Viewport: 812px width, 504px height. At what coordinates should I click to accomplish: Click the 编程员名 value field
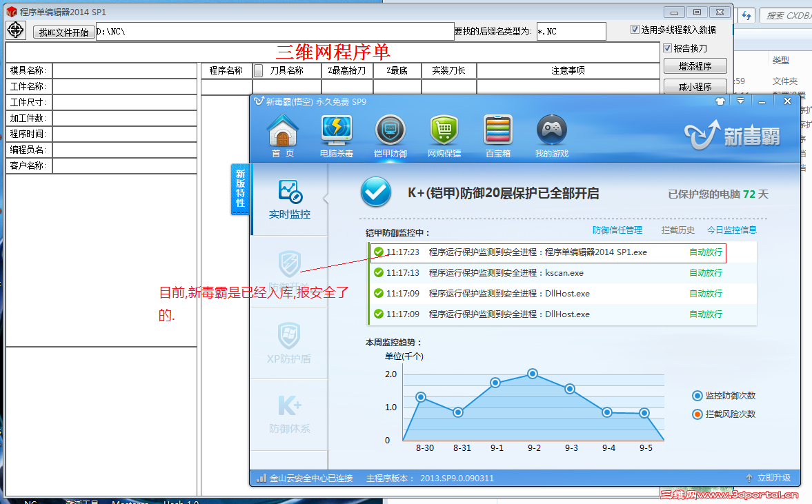(x=124, y=150)
